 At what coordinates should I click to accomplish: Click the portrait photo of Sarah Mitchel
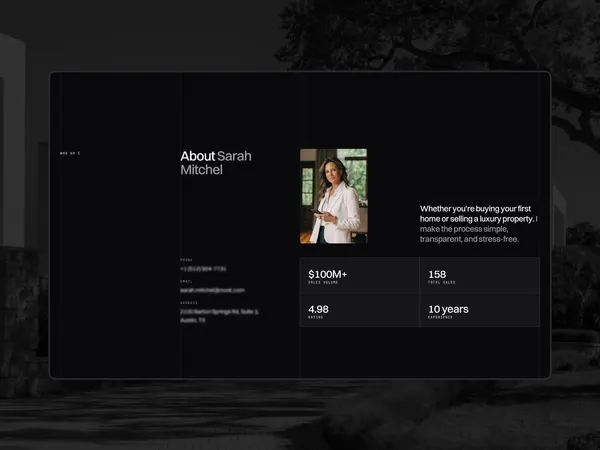(x=334, y=196)
